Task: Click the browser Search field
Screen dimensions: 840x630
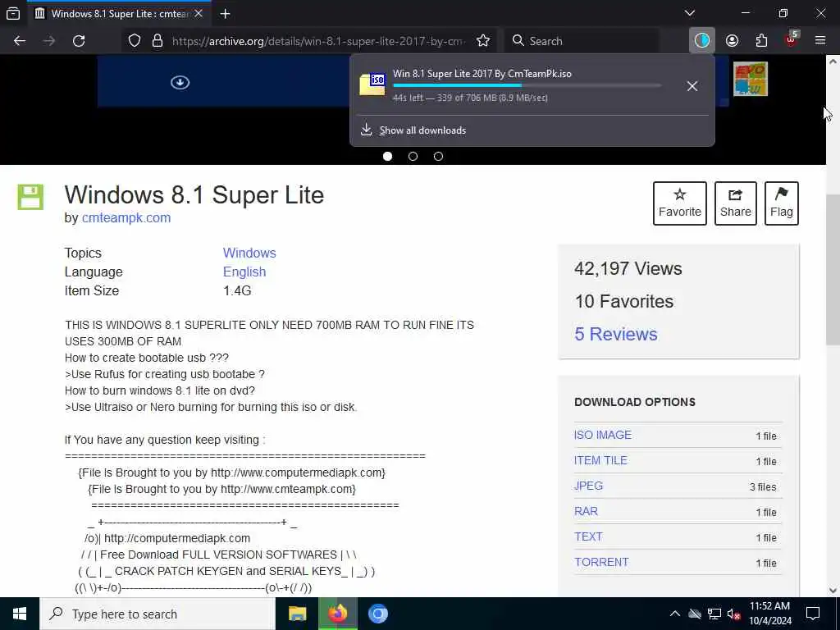Action: point(582,41)
